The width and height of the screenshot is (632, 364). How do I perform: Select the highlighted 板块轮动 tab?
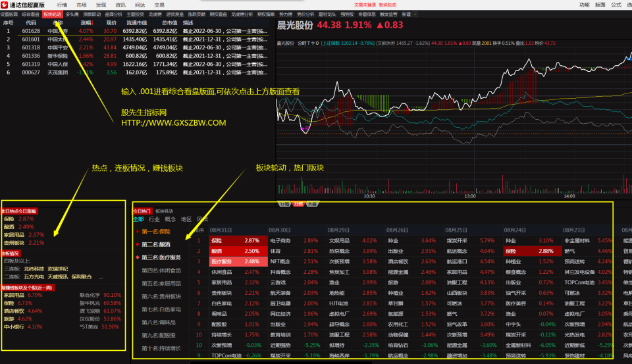tap(53, 14)
